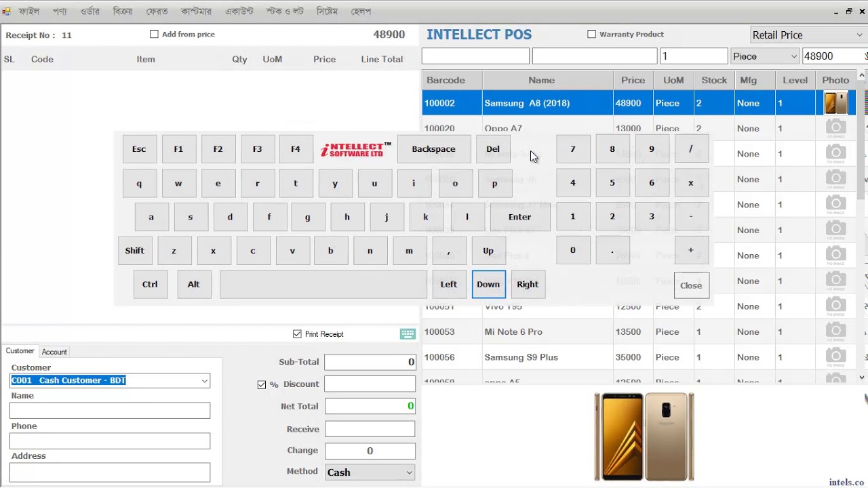868x488 pixels.
Task: Click the Shift key on virtual keyboard
Action: coord(134,251)
